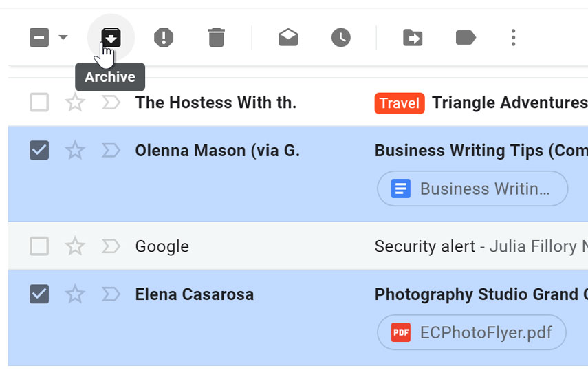Image resolution: width=588 pixels, height=377 pixels.
Task: Mark Elena Casarosa email as important
Action: coord(111,294)
